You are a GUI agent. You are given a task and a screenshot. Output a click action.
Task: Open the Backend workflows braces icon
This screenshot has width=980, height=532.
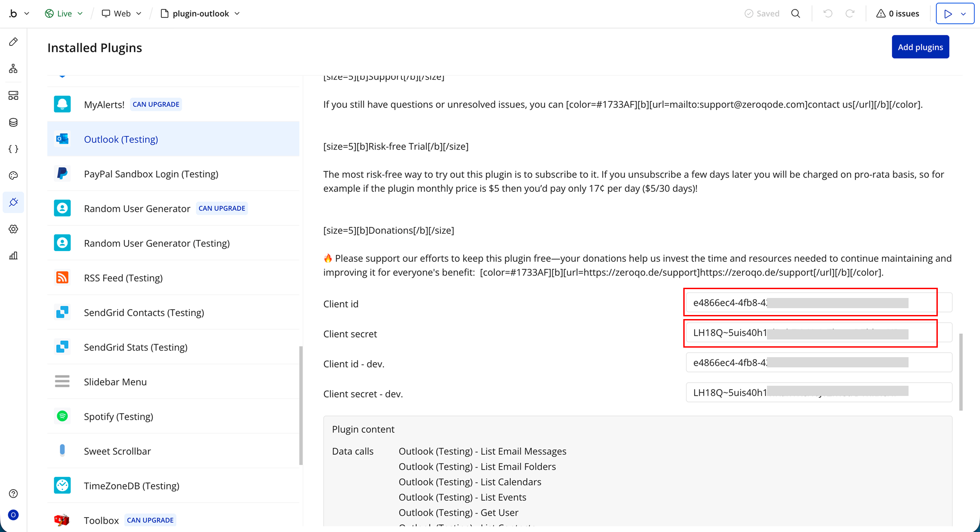[13, 149]
